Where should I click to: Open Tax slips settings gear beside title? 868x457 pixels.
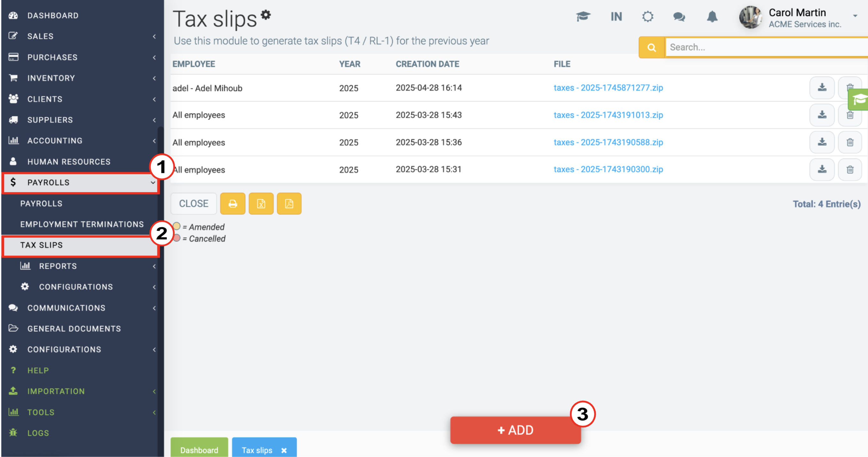point(266,15)
